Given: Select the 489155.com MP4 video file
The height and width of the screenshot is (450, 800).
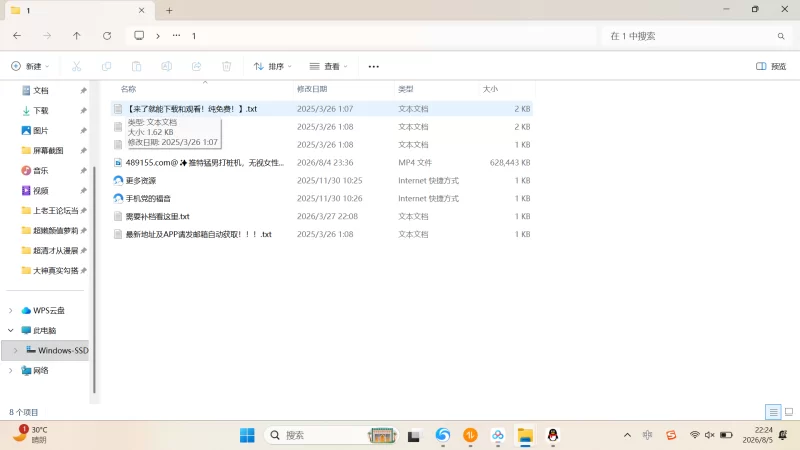Looking at the screenshot, I should pos(322,162).
